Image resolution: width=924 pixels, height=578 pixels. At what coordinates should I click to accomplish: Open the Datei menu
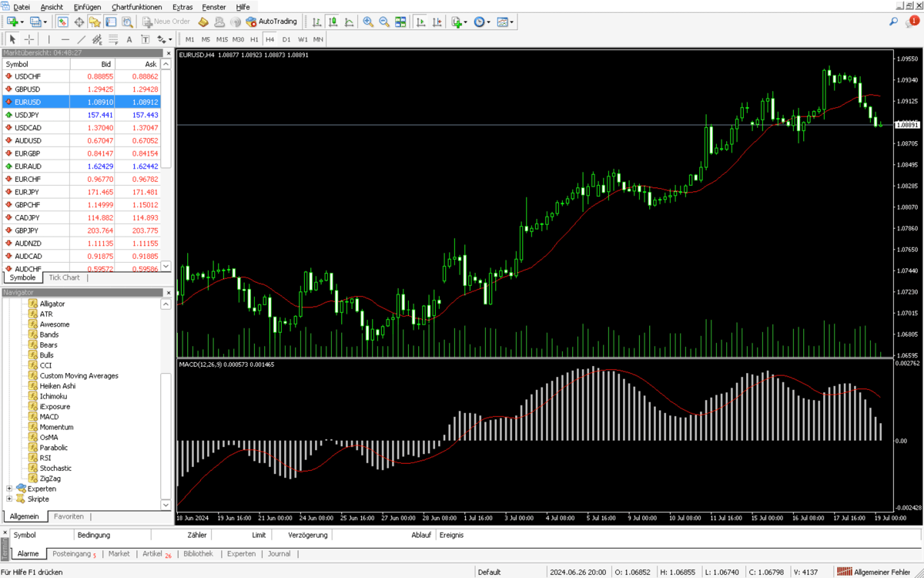pyautogui.click(x=22, y=7)
